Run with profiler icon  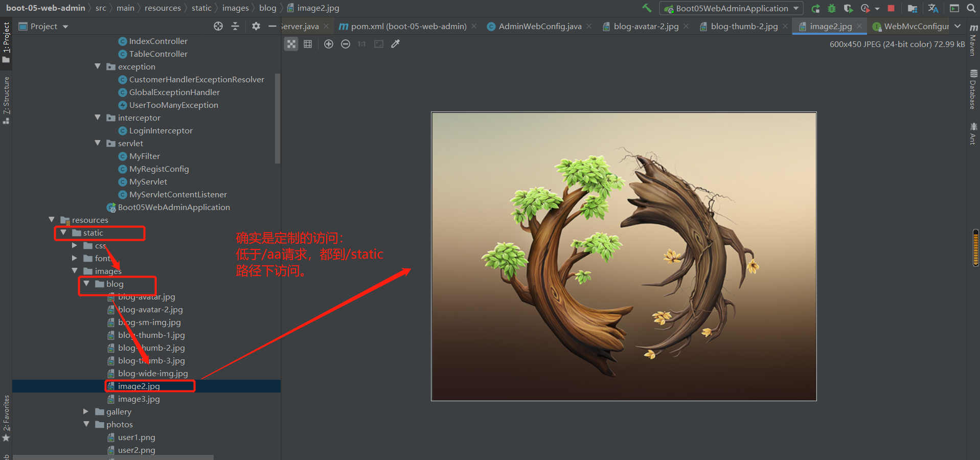point(865,8)
